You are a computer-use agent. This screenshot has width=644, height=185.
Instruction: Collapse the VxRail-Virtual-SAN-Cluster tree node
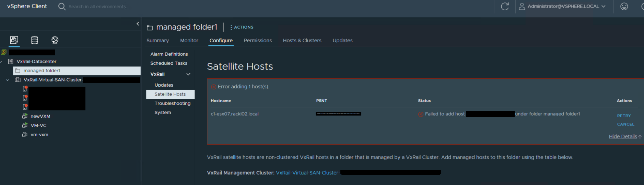coord(8,80)
